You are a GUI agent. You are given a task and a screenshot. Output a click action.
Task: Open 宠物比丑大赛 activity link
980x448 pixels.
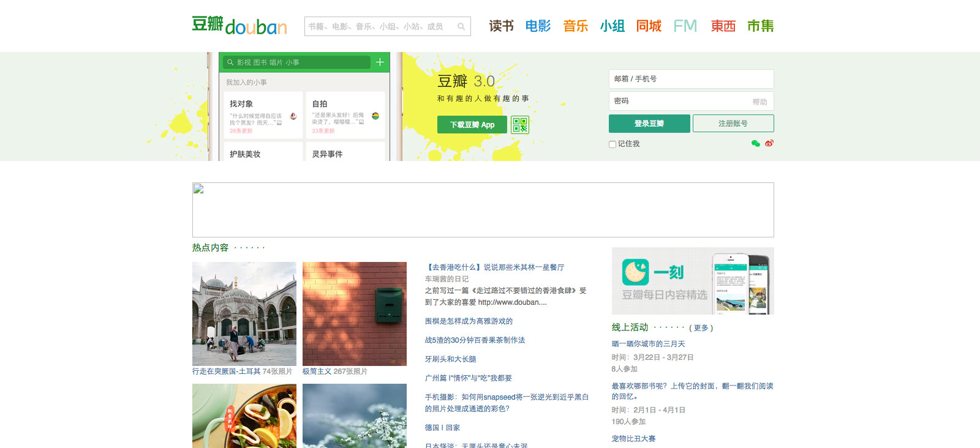[x=634, y=439]
